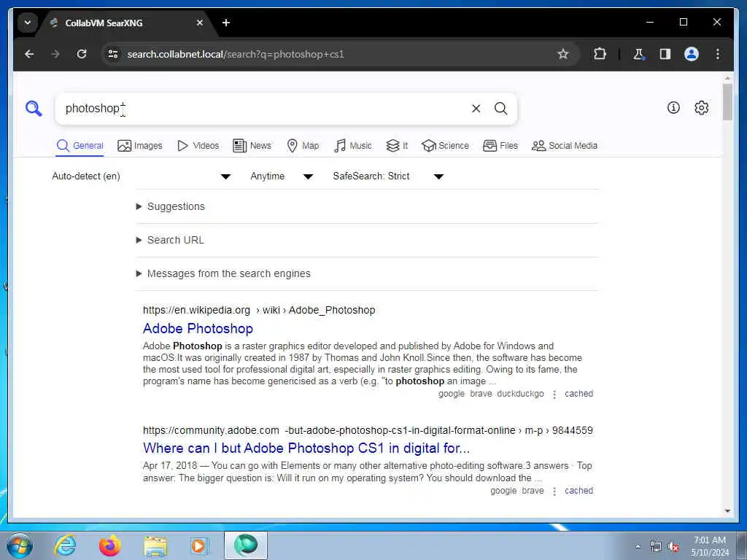Go back to the previous page
This screenshot has height=560, width=747.
point(29,54)
